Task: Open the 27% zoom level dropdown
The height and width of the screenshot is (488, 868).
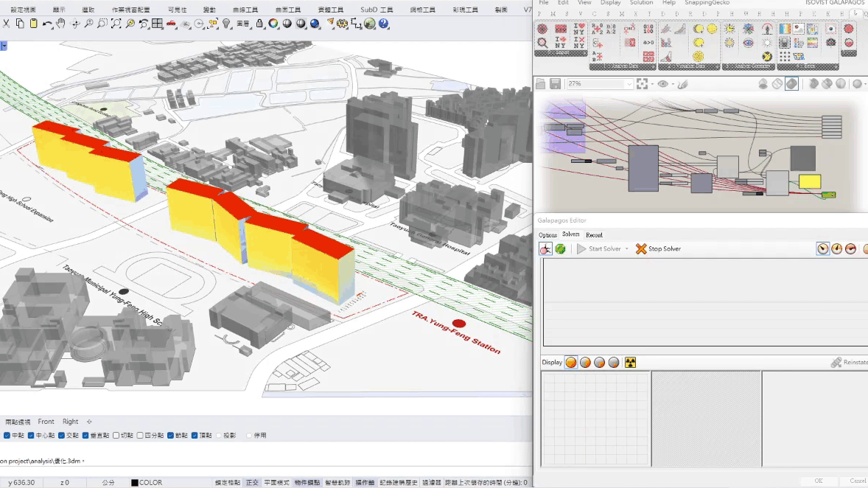Action: pyautogui.click(x=629, y=84)
